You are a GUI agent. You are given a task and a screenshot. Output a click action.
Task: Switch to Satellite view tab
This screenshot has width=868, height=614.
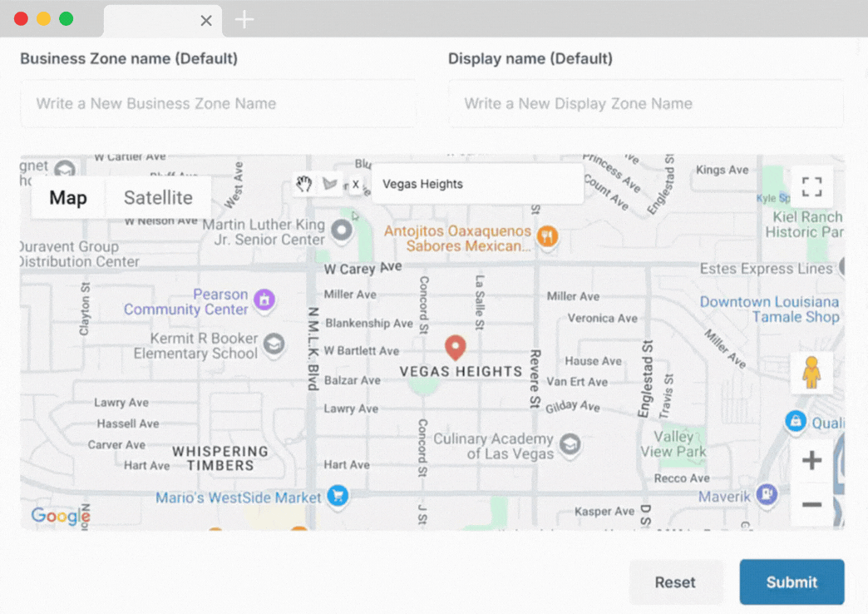coord(158,198)
